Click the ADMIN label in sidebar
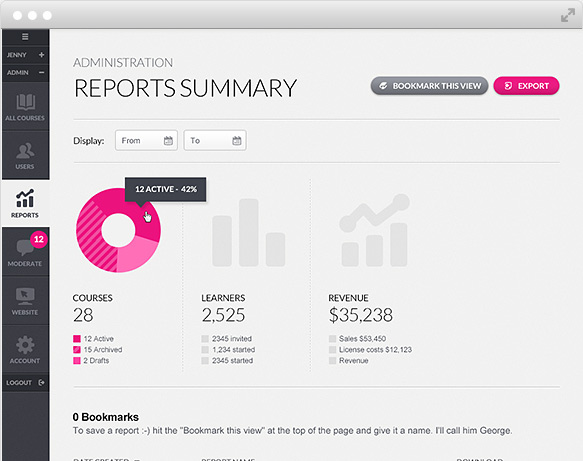This screenshot has height=461, width=583. (17, 72)
